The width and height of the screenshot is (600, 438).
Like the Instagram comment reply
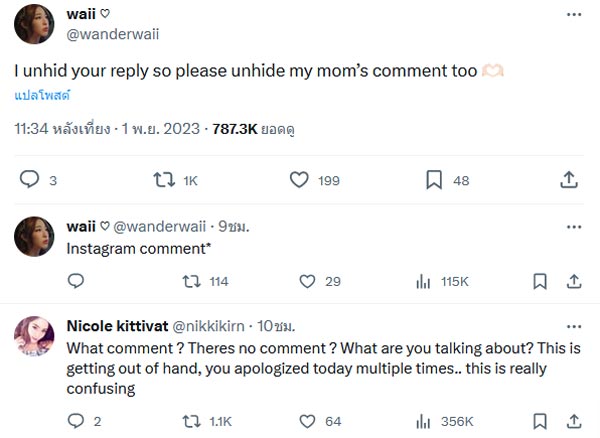(308, 281)
